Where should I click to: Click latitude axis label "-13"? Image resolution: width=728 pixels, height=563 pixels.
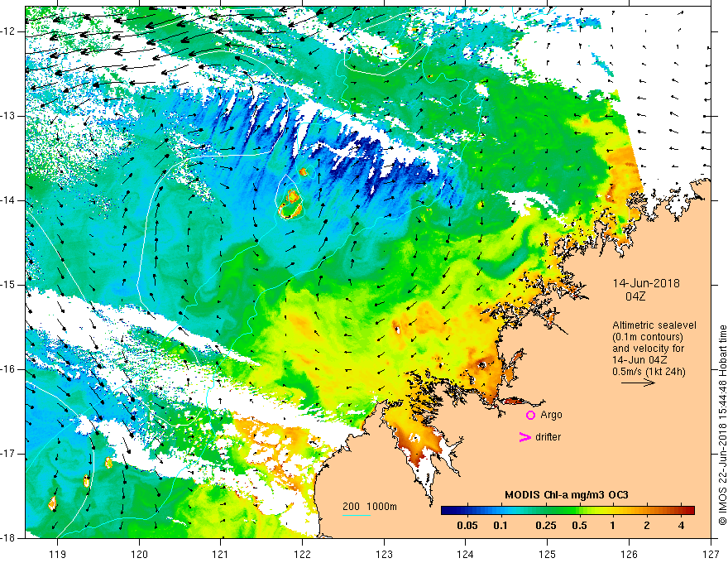(9, 116)
